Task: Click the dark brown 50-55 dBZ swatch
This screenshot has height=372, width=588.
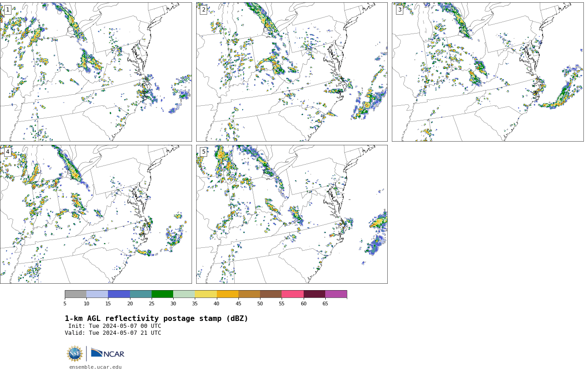Action: 271,294
